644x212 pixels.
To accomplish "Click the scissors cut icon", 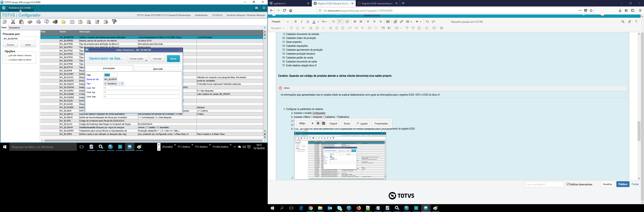I will [x=13, y=22].
